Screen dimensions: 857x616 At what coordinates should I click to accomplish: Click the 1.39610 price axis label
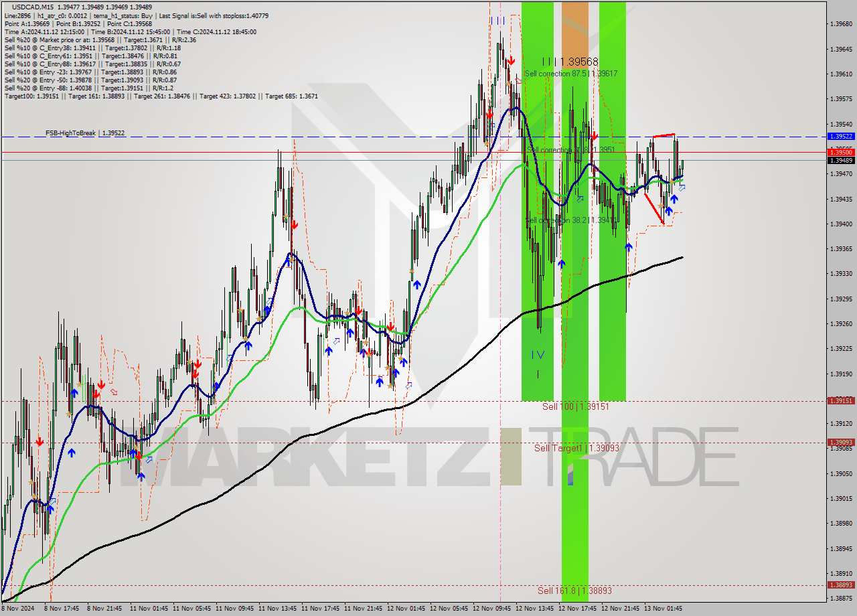(x=841, y=74)
